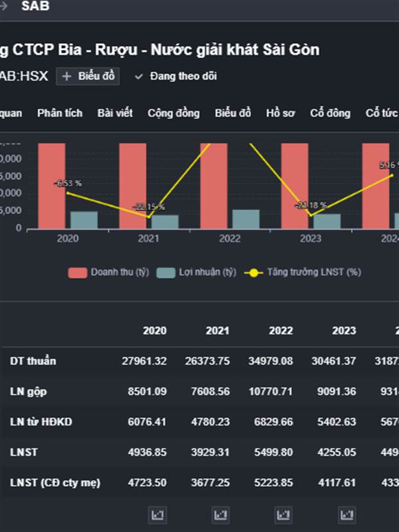Select the LN gộp row label
The image size is (399, 532).
click(29, 392)
